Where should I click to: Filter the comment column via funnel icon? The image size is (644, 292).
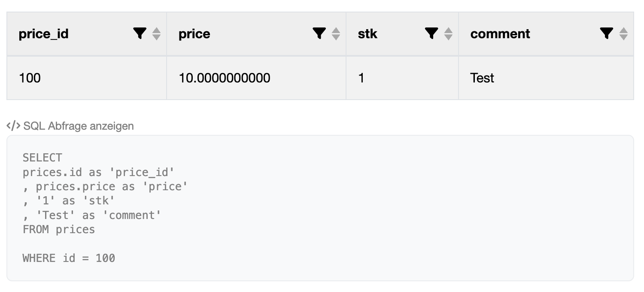tap(607, 33)
